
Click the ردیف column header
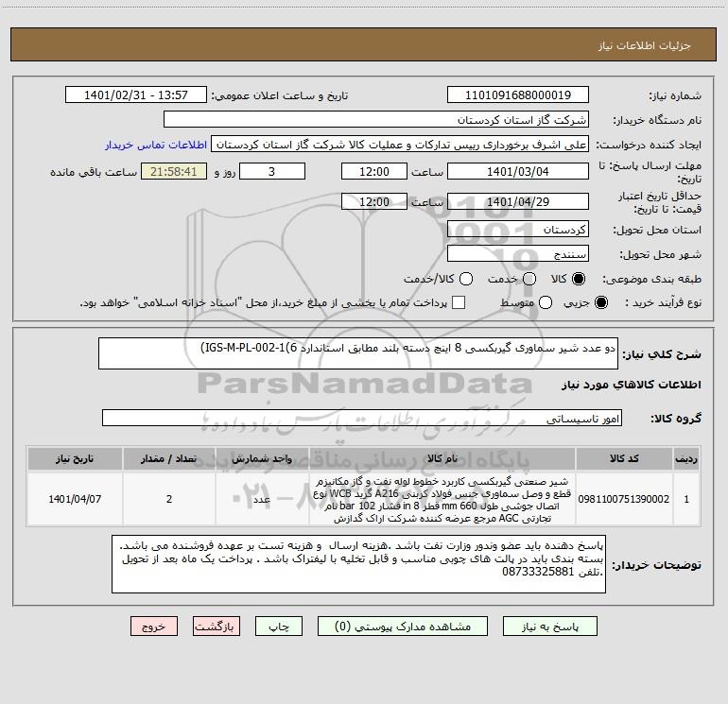click(686, 458)
